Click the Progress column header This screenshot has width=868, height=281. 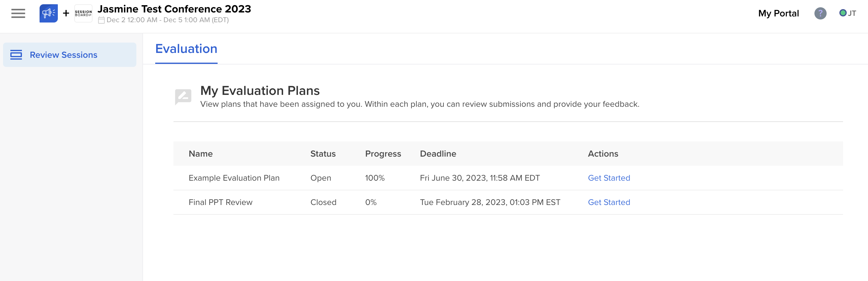tap(383, 154)
